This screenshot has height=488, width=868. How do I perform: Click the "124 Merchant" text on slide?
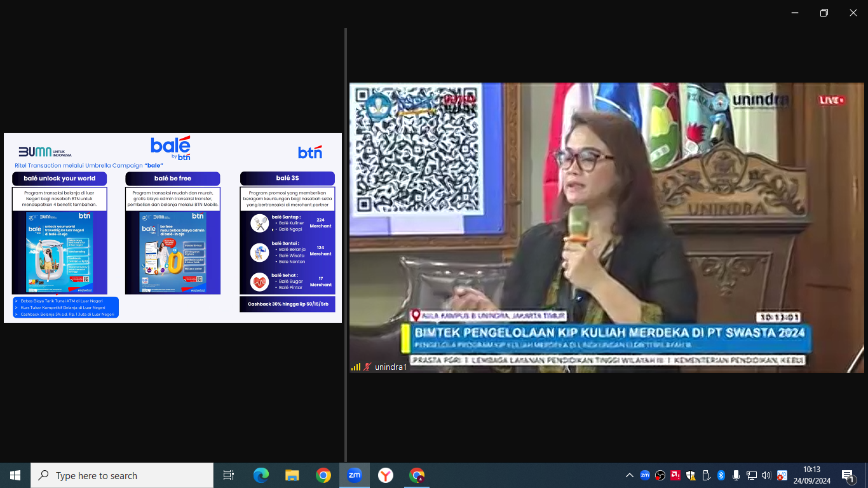point(320,250)
